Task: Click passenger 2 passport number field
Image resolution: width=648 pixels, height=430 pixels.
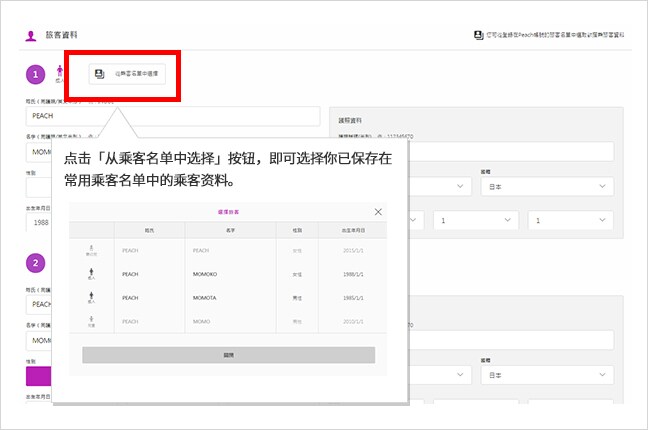Action: (511, 340)
